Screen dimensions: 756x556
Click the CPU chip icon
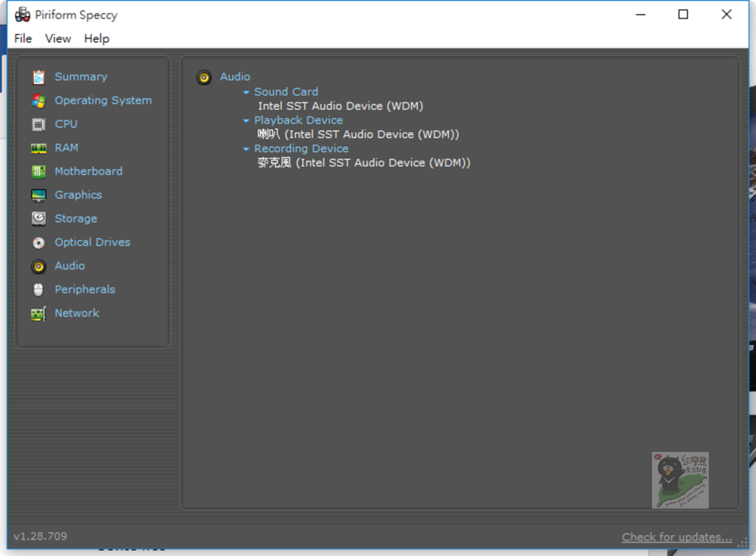pos(38,124)
